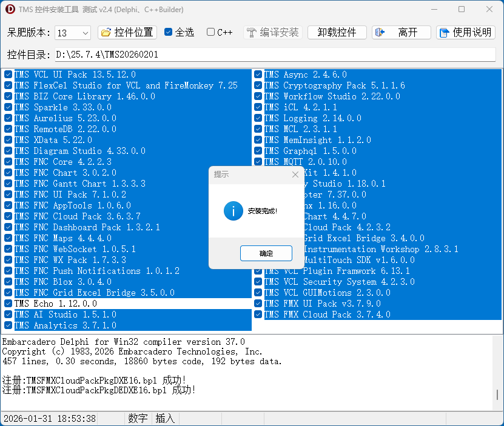Uncheck TMS VCL UI Pack 13.5.12.0

[8, 75]
